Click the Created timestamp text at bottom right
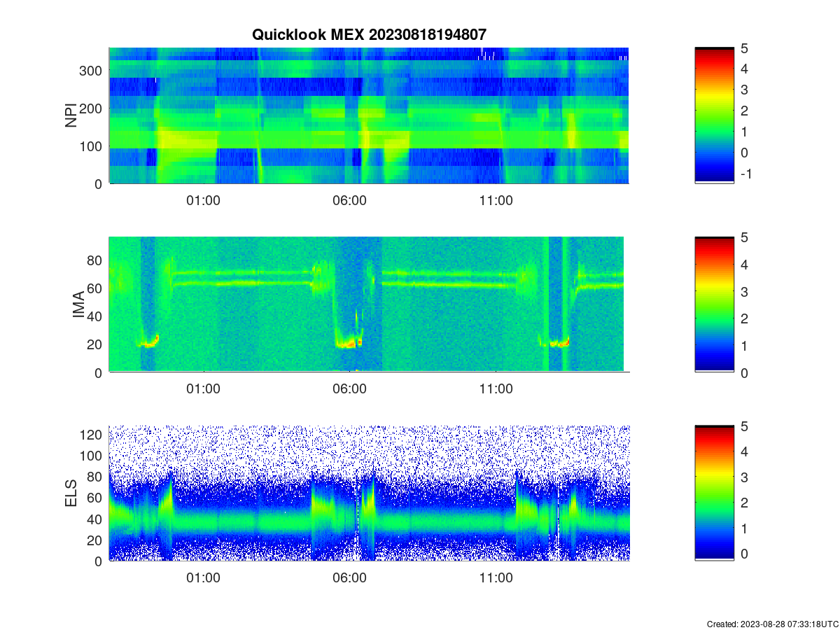Screen dimensions: 840x630 [x=772, y=623]
